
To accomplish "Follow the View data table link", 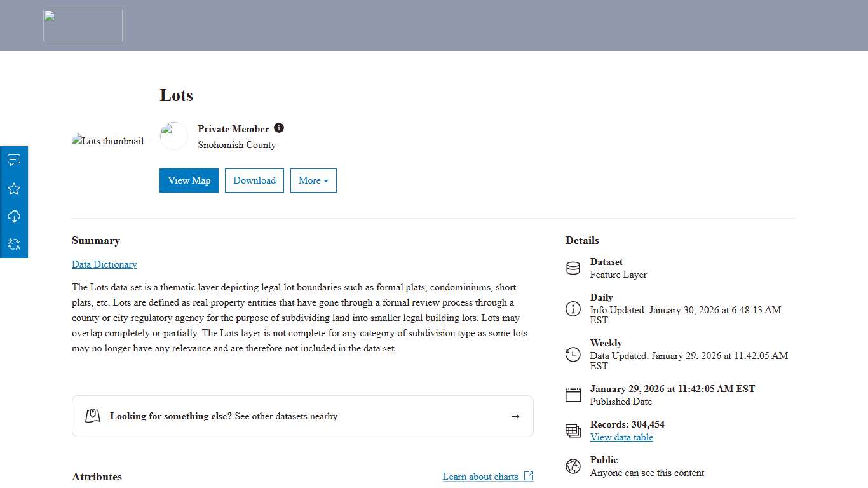I will pos(621,437).
